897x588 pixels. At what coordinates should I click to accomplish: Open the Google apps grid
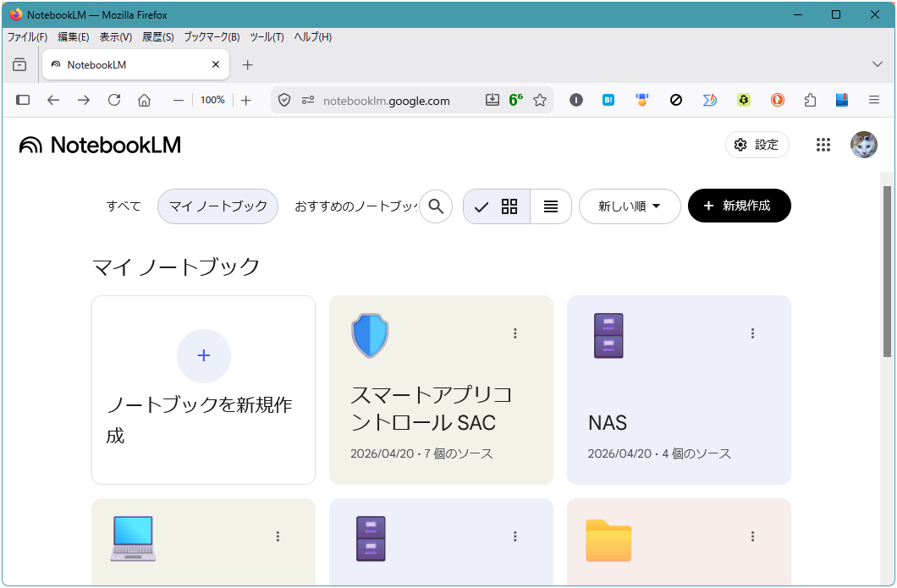point(823,145)
